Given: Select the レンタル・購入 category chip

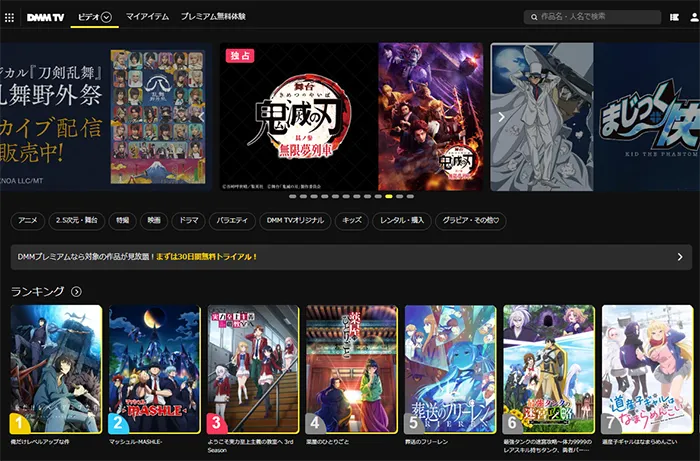Looking at the screenshot, I should pyautogui.click(x=399, y=220).
